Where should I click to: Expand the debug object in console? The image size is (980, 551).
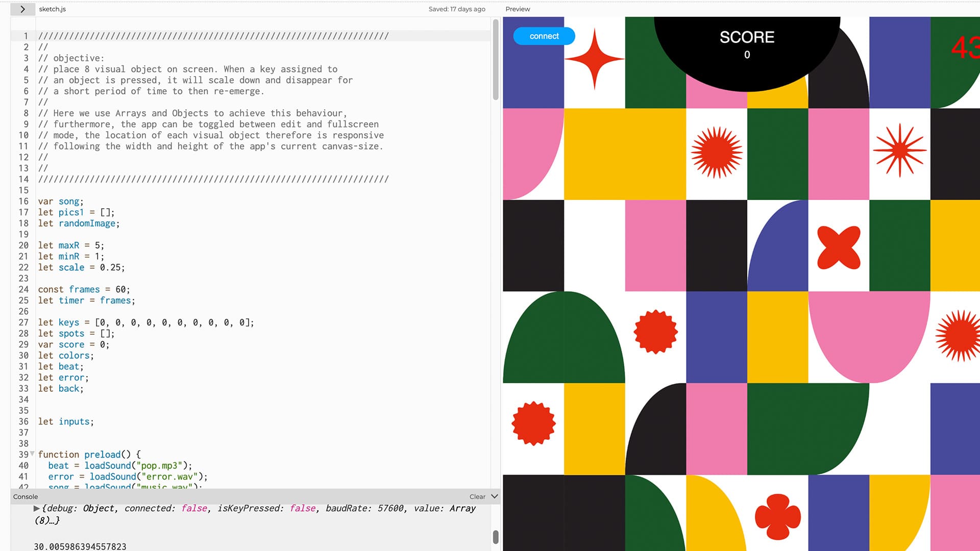tap(36, 508)
